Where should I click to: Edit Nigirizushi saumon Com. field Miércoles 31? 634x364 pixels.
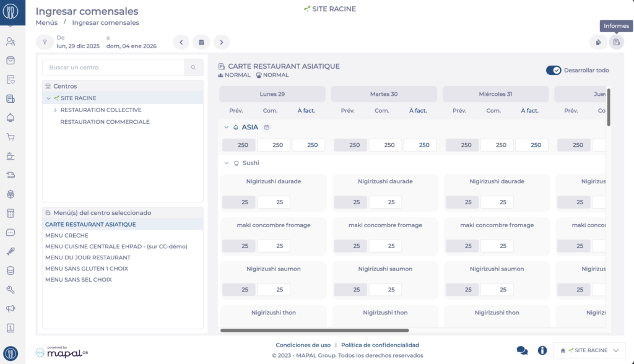click(x=497, y=290)
